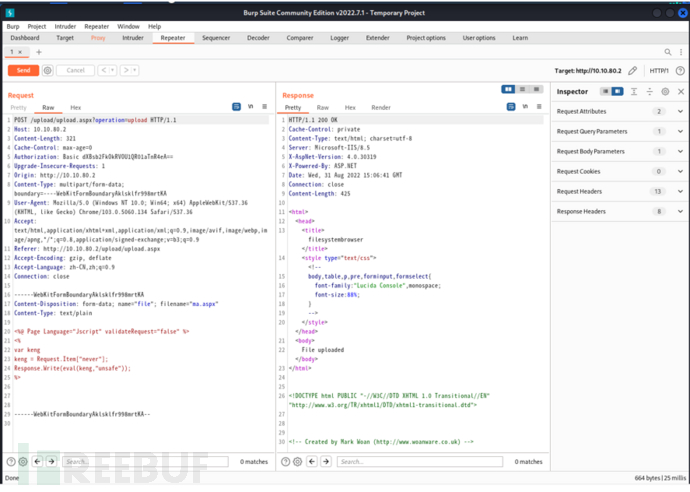Open the Burp menu

13,26
